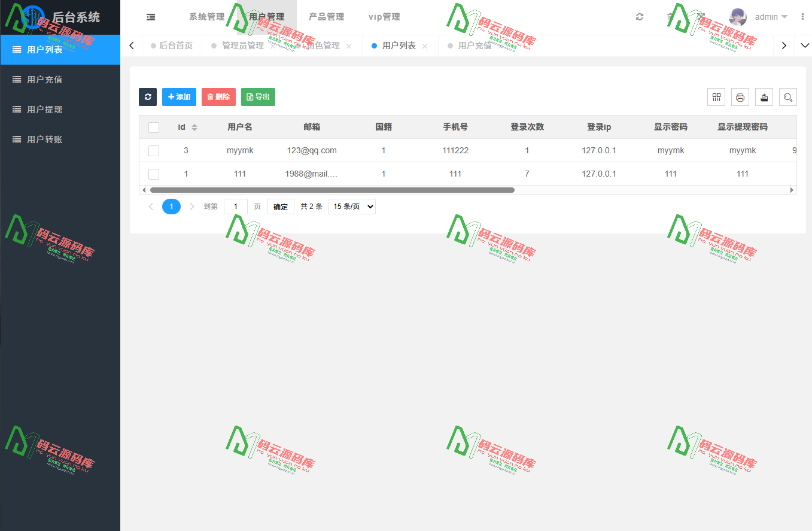Select the checkbox for user myymk

pyautogui.click(x=154, y=150)
